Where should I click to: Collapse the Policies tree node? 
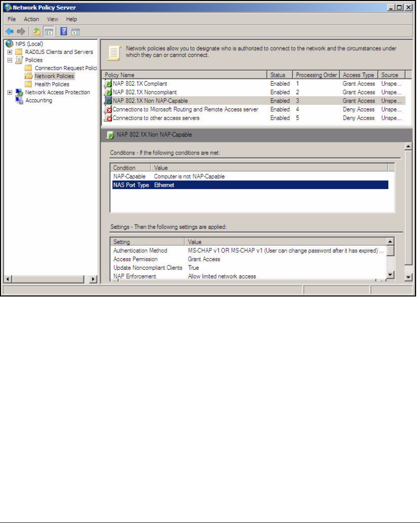point(10,60)
